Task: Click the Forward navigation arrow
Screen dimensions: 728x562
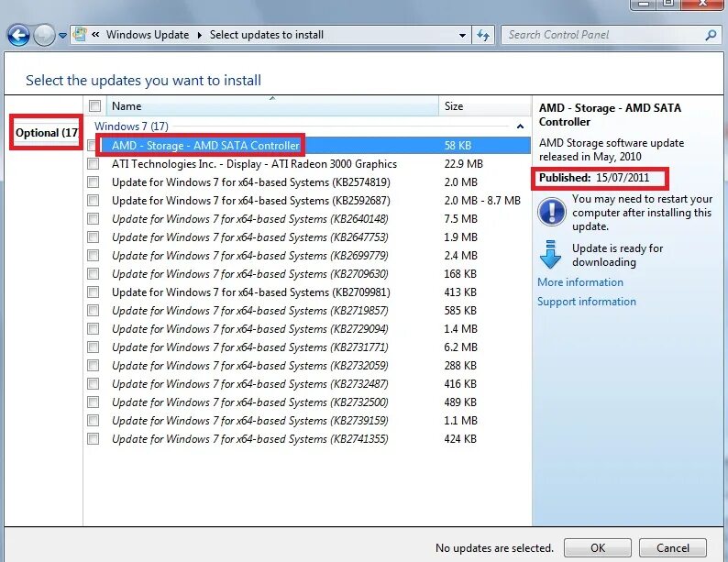Action: pos(45,35)
